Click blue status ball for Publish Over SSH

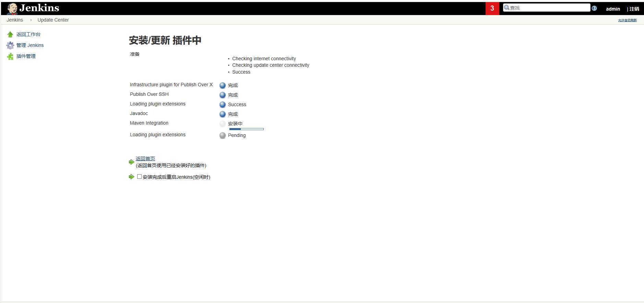point(223,95)
